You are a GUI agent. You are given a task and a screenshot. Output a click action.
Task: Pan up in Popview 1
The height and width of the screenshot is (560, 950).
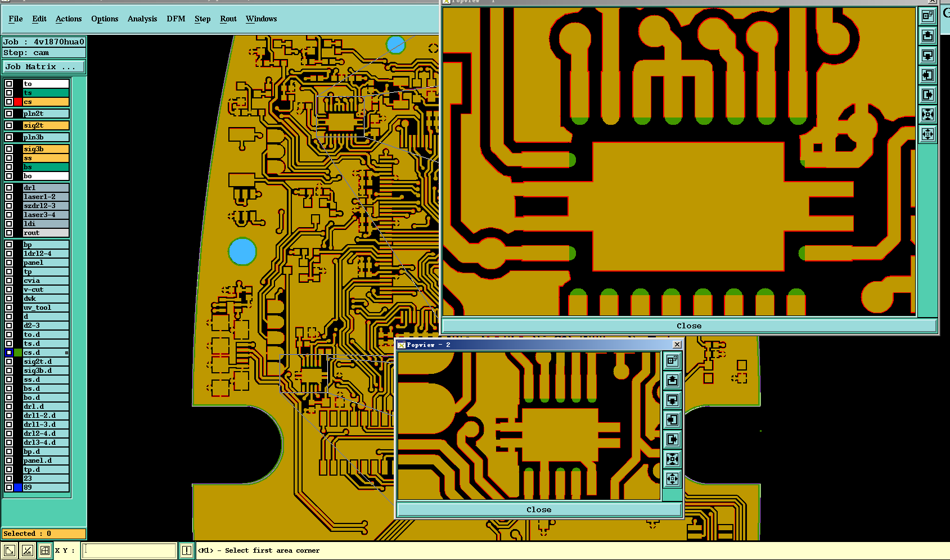pyautogui.click(x=928, y=36)
